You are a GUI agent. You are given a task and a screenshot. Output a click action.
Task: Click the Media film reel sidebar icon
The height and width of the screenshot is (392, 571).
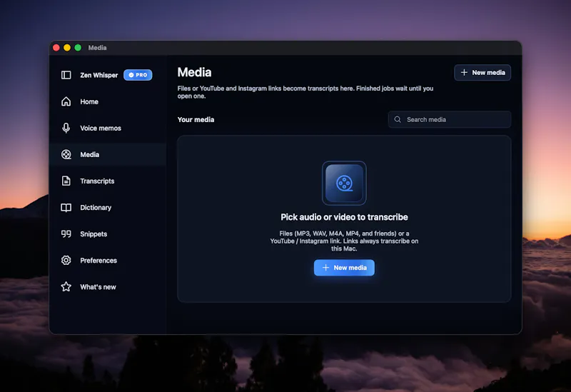point(66,154)
